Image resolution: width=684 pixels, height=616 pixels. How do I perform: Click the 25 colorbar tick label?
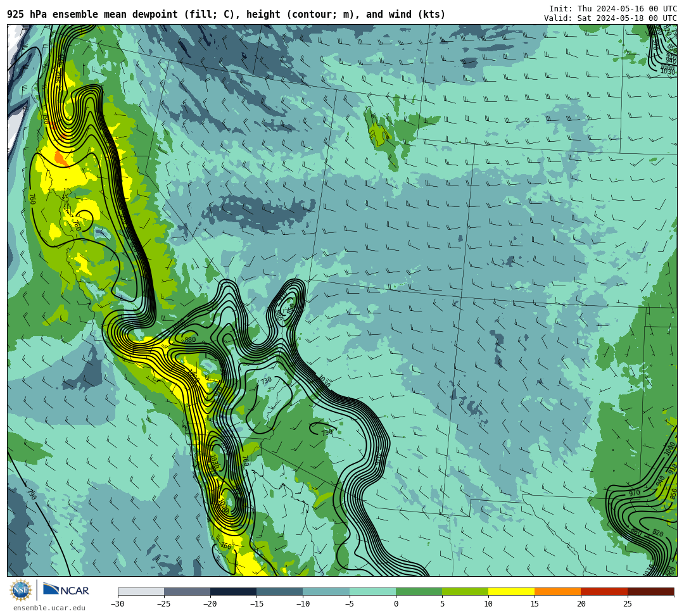tap(627, 604)
